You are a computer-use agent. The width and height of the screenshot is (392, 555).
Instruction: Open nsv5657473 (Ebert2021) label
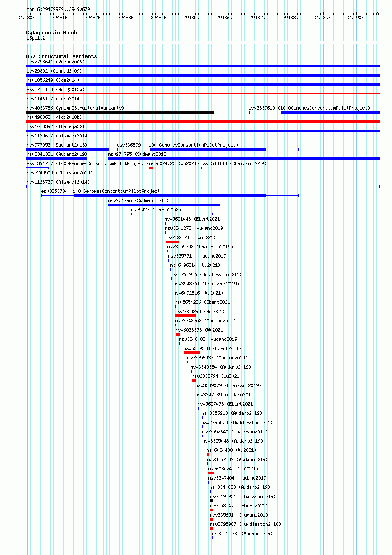[x=226, y=404]
